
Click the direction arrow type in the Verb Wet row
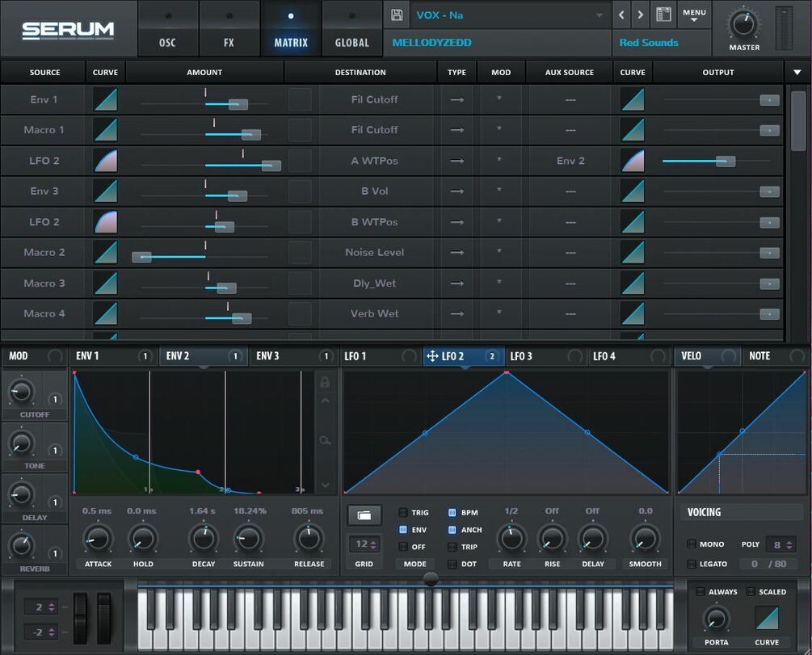click(x=456, y=314)
